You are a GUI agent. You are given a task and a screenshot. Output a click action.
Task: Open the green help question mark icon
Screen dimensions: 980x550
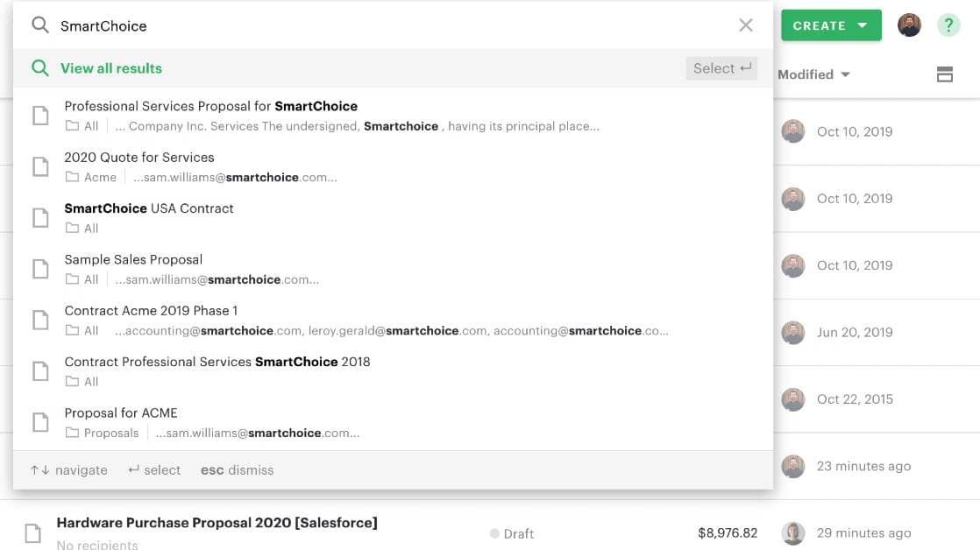pyautogui.click(x=948, y=25)
